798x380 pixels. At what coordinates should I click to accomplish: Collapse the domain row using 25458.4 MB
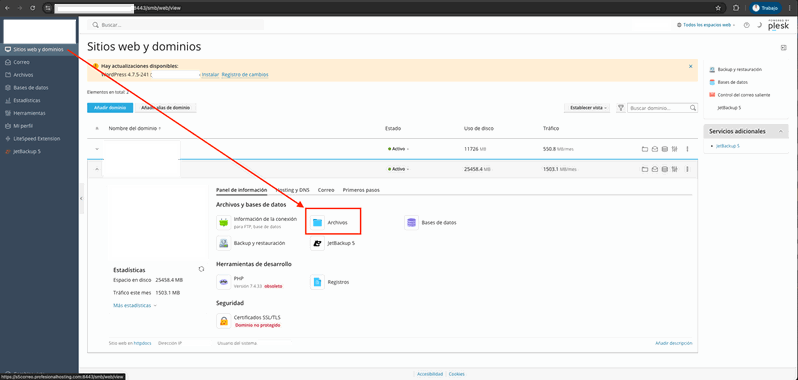[97, 169]
